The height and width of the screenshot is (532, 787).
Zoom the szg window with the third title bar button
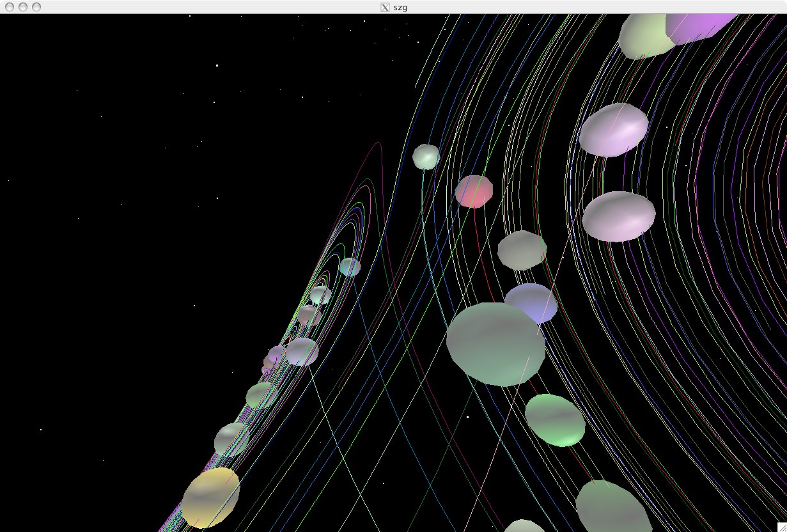click(36, 7)
